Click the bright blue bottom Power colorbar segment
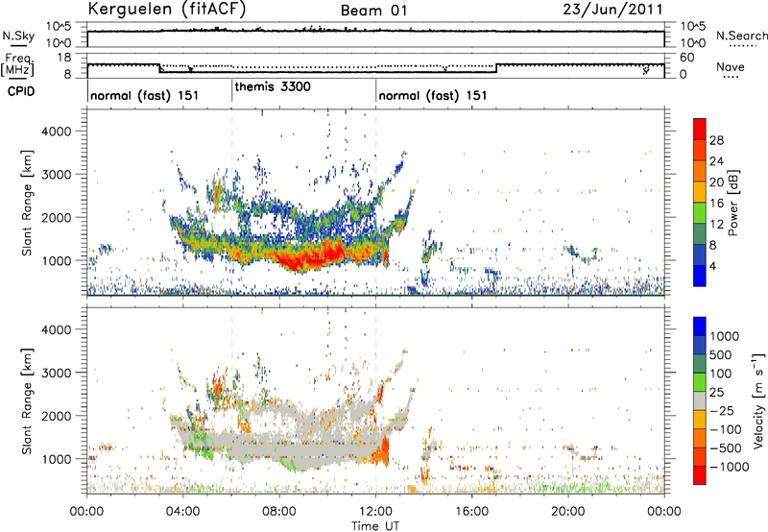Viewport: 768px width, 532px height. pos(700,276)
